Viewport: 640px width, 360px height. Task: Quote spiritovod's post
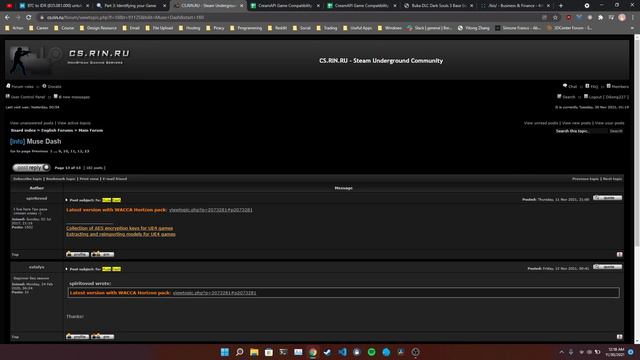(x=607, y=198)
